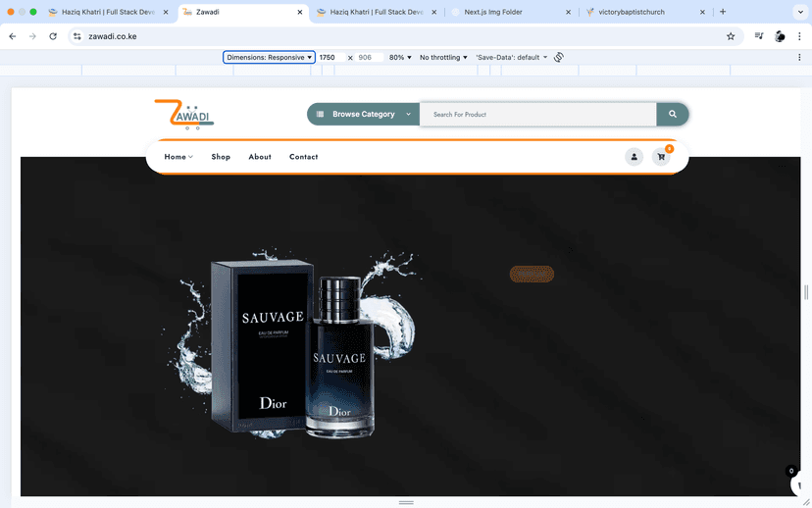This screenshot has width=812, height=508.
Task: Click the Browse Category list icon
Action: 320,114
